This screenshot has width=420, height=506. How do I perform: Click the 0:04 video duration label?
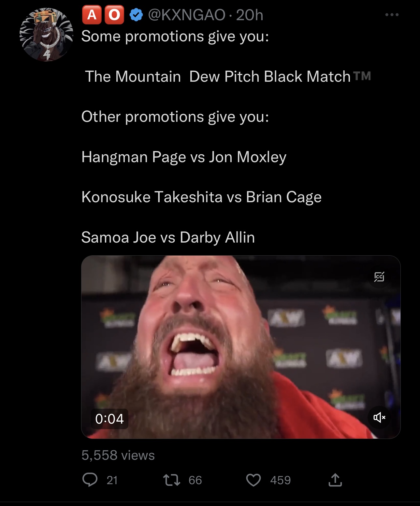(x=109, y=419)
